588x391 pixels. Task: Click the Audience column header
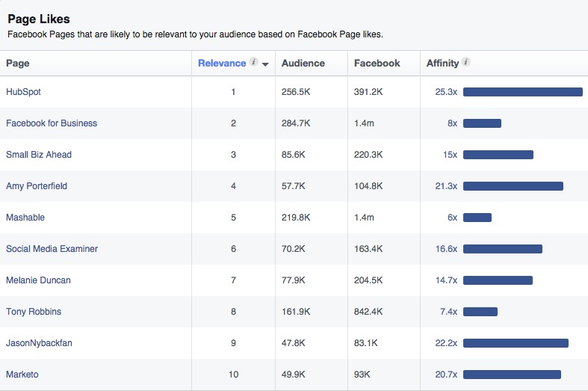point(303,63)
